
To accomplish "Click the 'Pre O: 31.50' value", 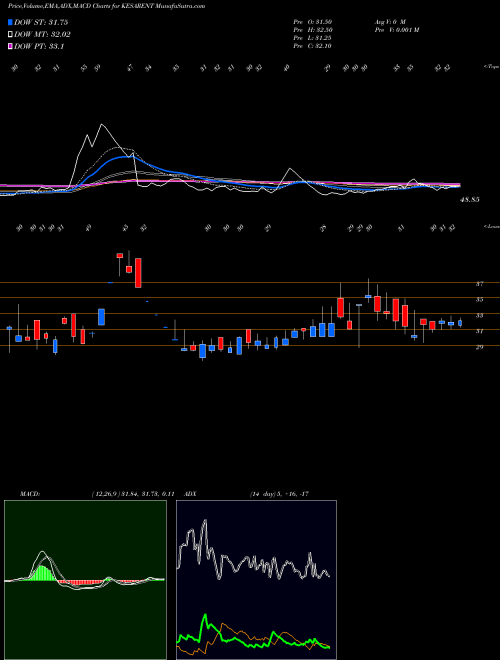I will [313, 21].
